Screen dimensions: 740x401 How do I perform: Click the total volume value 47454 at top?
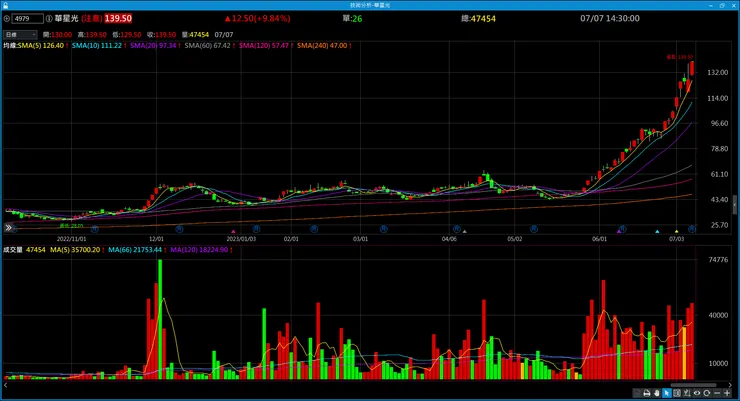[483, 19]
